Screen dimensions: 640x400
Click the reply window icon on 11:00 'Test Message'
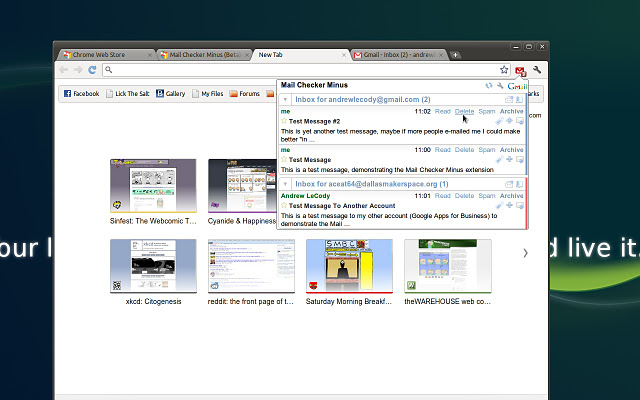pyautogui.click(x=520, y=159)
